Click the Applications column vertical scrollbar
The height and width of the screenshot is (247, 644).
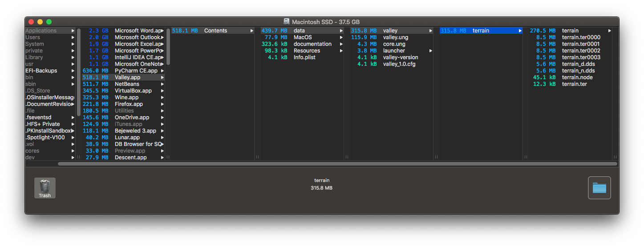168,47
